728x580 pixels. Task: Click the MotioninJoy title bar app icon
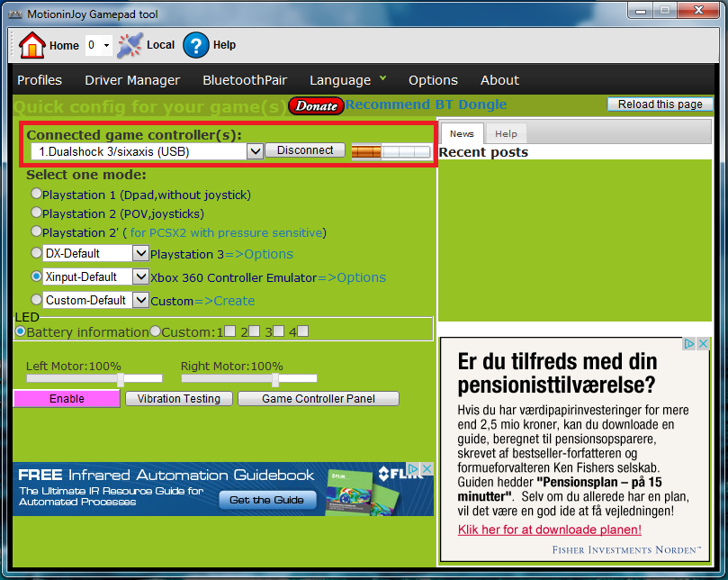pos(15,14)
